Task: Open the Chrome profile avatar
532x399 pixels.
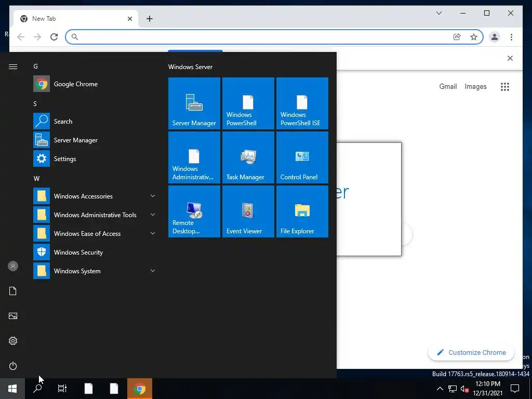Action: tap(495, 37)
